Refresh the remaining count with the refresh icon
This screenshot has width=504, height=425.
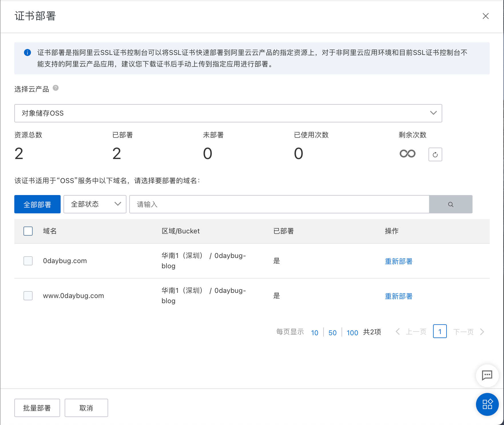[x=435, y=154]
